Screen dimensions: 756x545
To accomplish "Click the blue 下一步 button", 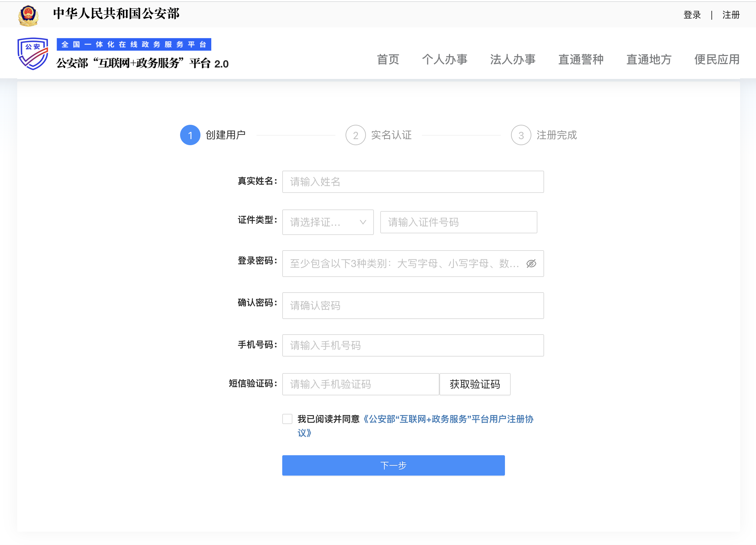I will (x=393, y=465).
